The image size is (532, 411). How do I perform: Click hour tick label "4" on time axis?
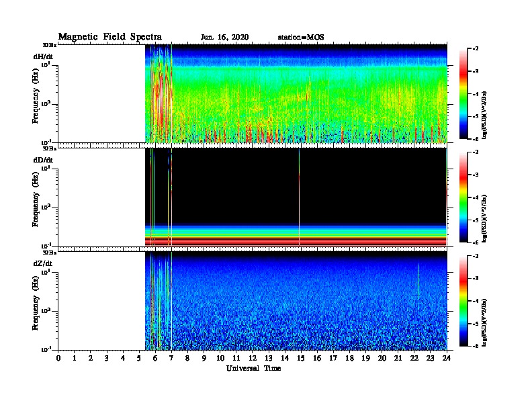coord(123,358)
